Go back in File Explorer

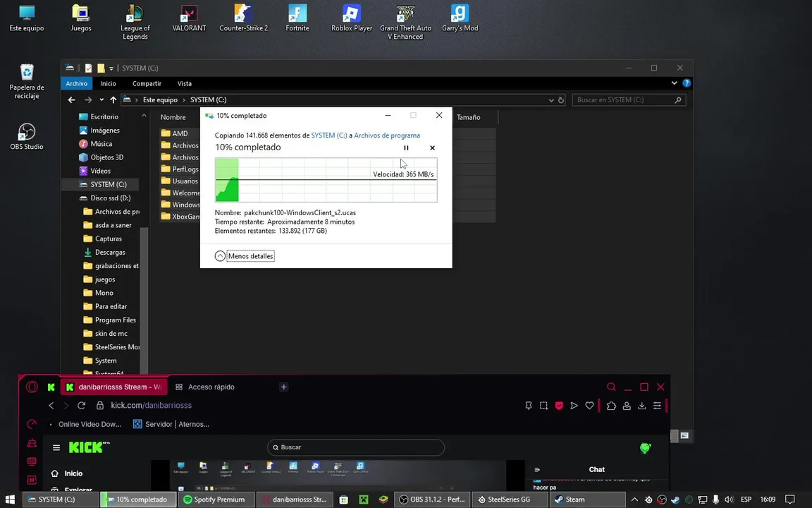point(71,99)
